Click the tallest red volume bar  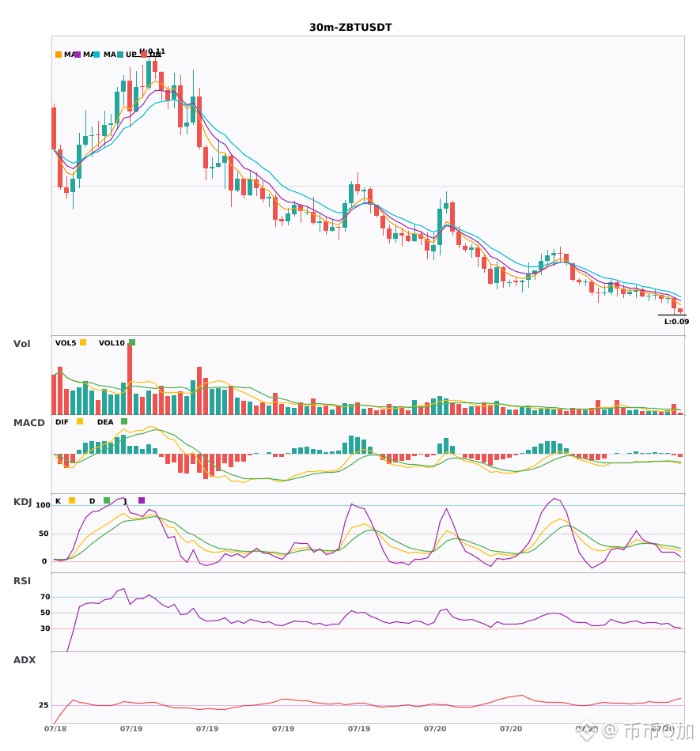130,379
